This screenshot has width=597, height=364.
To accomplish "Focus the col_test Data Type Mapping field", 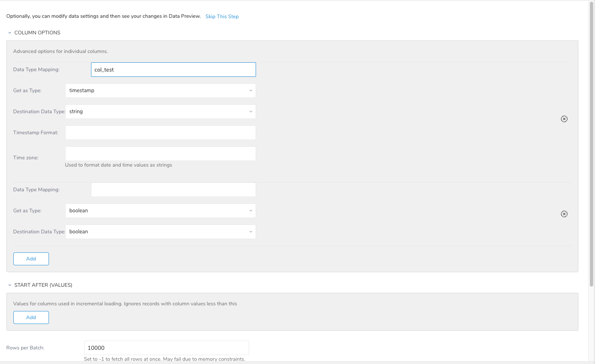I will click(x=173, y=70).
